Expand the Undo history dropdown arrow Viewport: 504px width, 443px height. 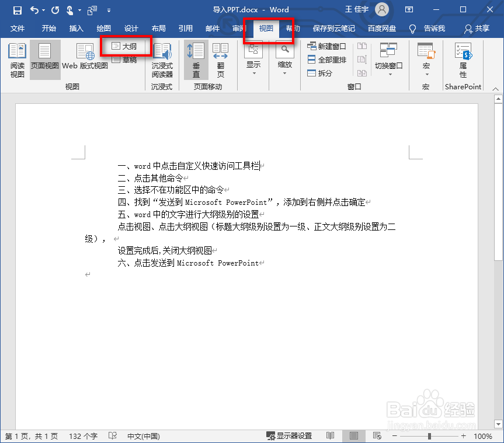43,11
